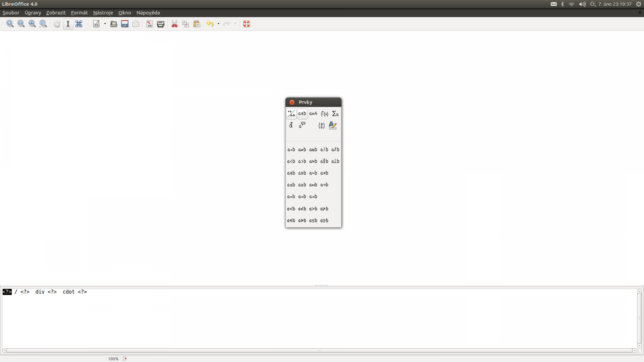Open the set operations a∈A category
Screen dimensions: 644x362
click(313, 114)
